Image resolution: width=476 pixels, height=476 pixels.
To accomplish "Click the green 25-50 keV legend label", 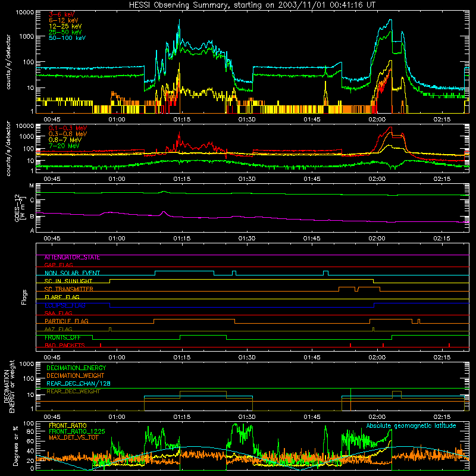I will [65, 32].
